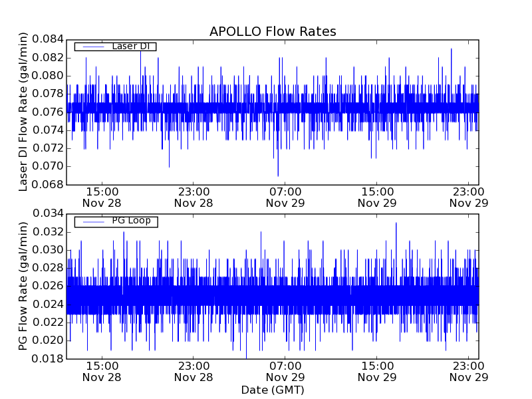Click the 0.018 y-axis tick label
Image resolution: width=532 pixels, height=399 pixels.
(x=48, y=358)
